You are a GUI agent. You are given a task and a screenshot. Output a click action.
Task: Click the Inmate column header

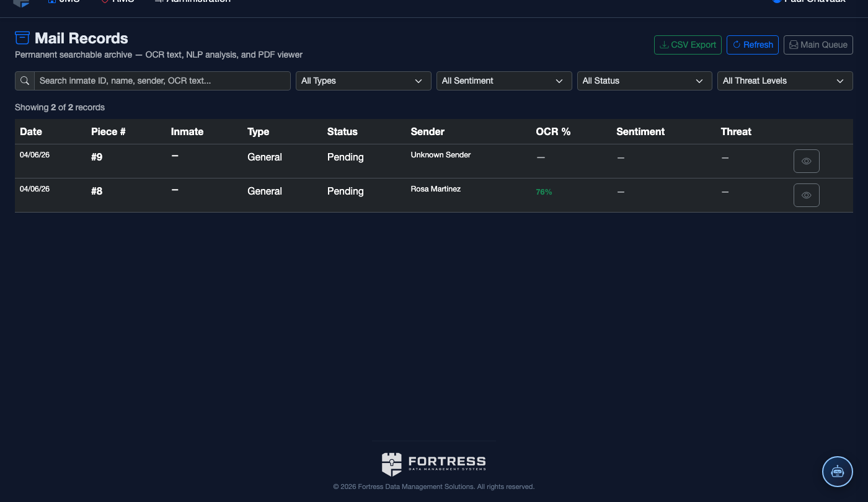[187, 131]
